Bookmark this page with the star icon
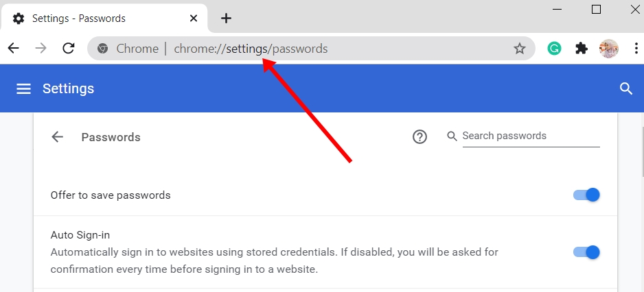Viewport: 644px width, 292px height. click(520, 49)
